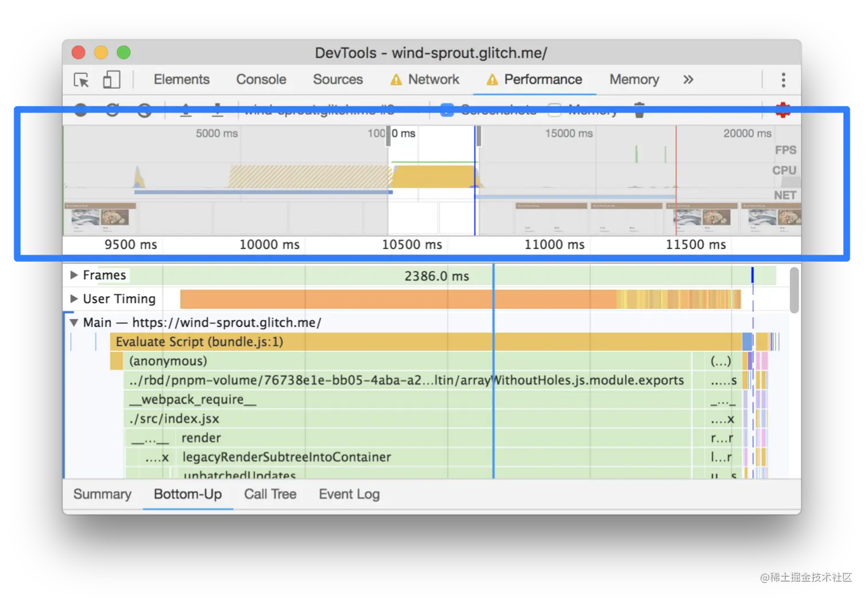Expand the User Timing section

click(74, 299)
